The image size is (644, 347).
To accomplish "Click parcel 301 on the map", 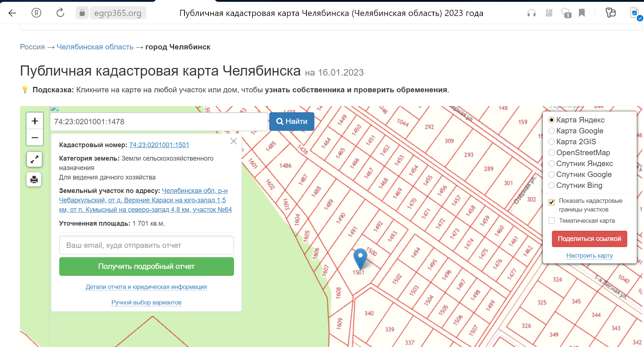I will pyautogui.click(x=508, y=183).
